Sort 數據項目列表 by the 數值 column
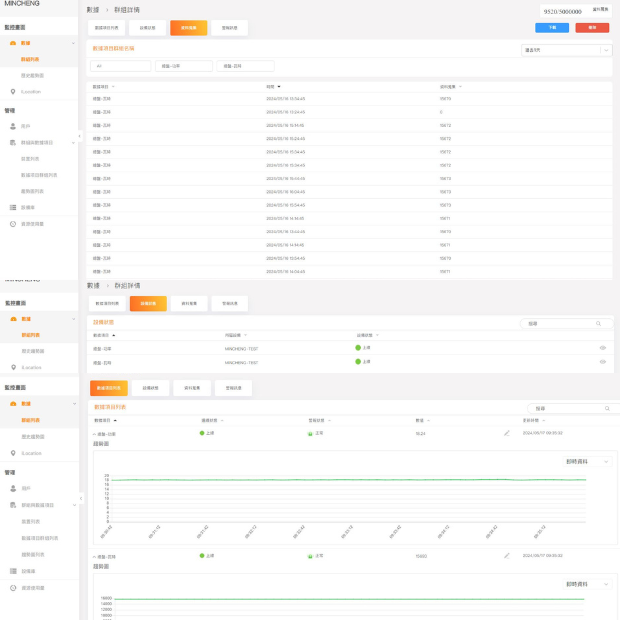 tap(423, 420)
